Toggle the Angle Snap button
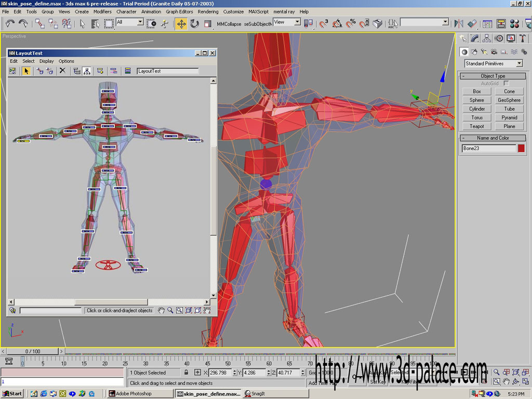The height and width of the screenshot is (399, 532). [x=337, y=23]
